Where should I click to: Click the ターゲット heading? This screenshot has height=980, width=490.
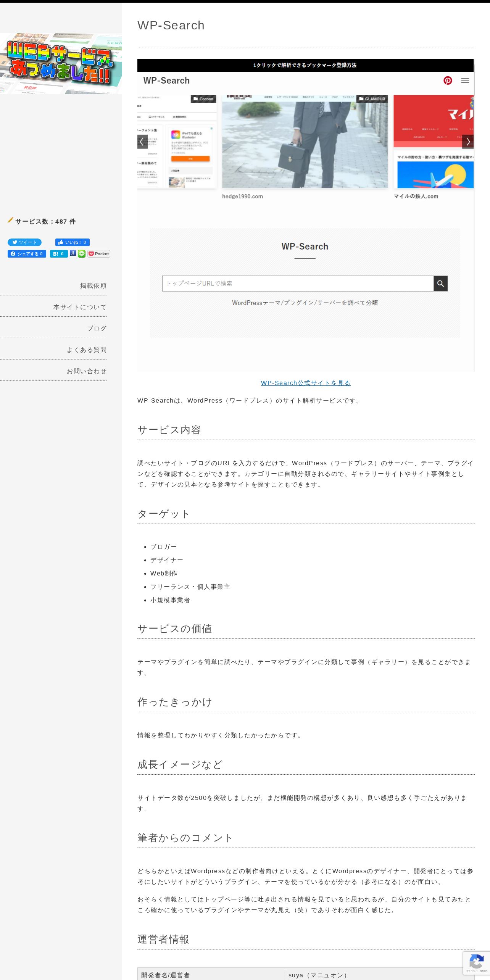tap(164, 514)
